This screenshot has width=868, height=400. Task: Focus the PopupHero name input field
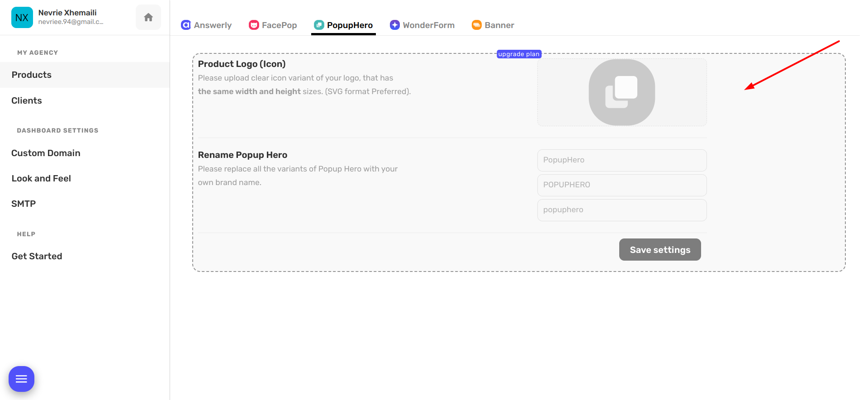(622, 160)
